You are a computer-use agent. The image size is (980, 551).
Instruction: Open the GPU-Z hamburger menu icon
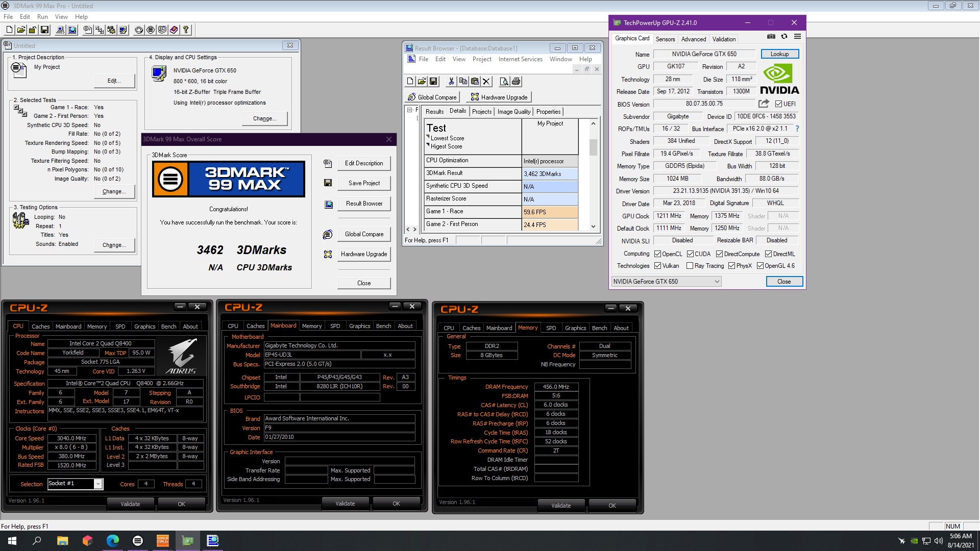797,37
